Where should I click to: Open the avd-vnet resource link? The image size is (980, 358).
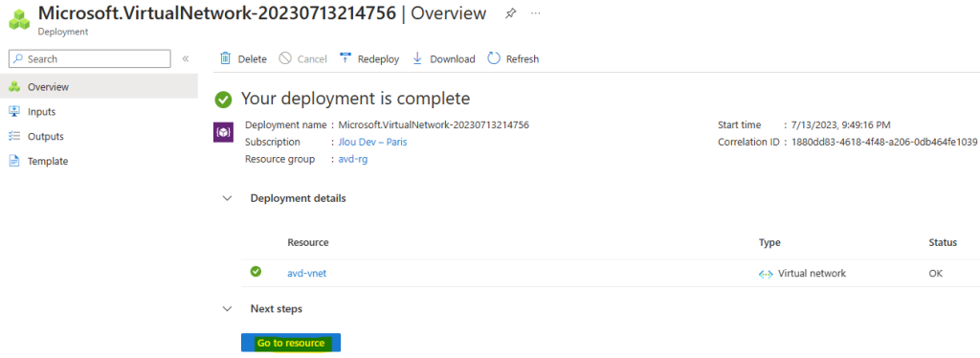coord(306,273)
